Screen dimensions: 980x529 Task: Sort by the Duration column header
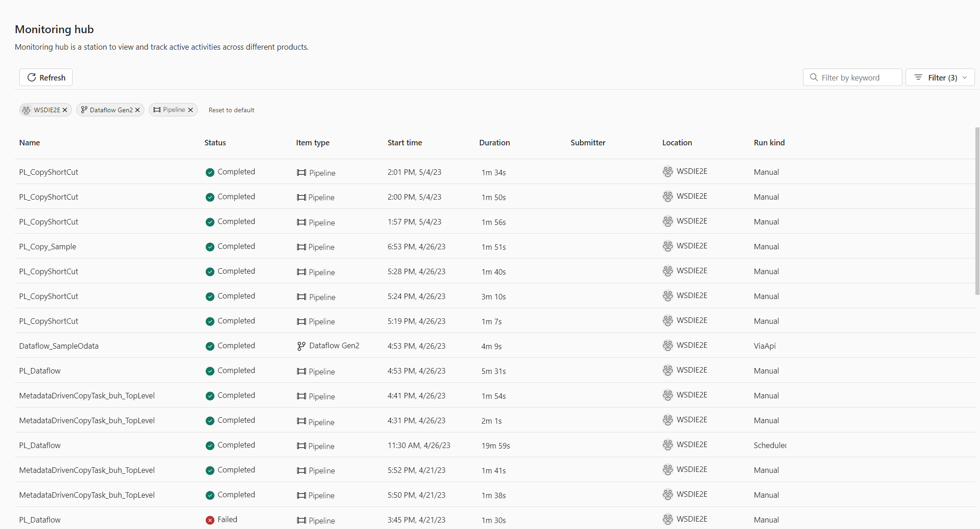[494, 143]
